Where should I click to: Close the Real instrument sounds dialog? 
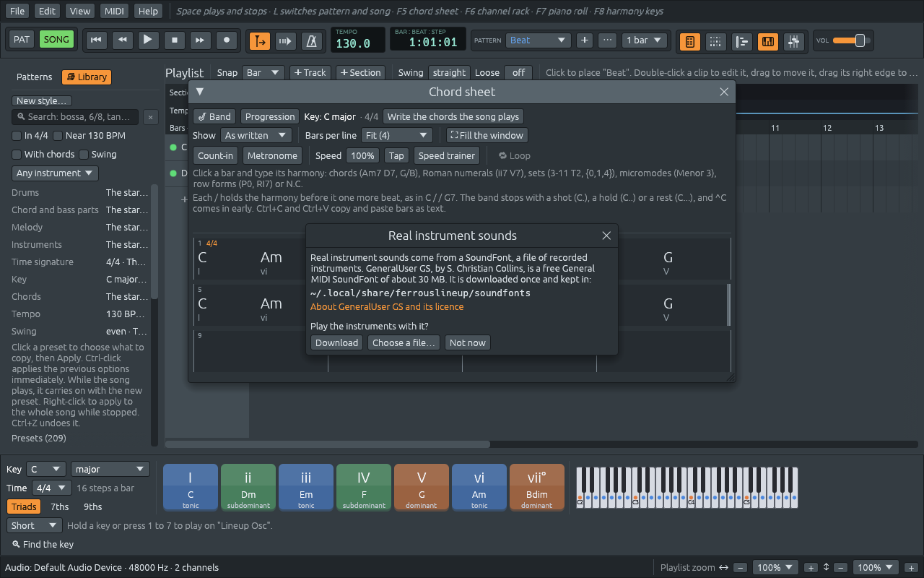pos(606,236)
